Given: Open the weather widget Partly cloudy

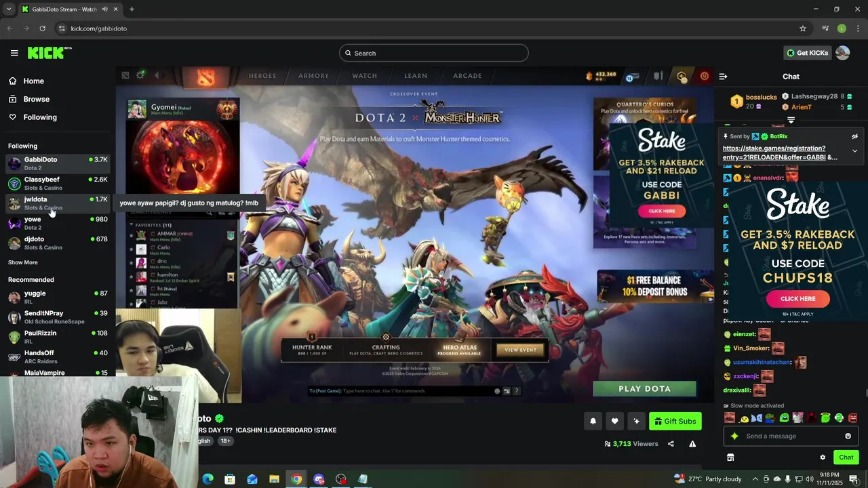Looking at the screenshot, I should coord(708,479).
